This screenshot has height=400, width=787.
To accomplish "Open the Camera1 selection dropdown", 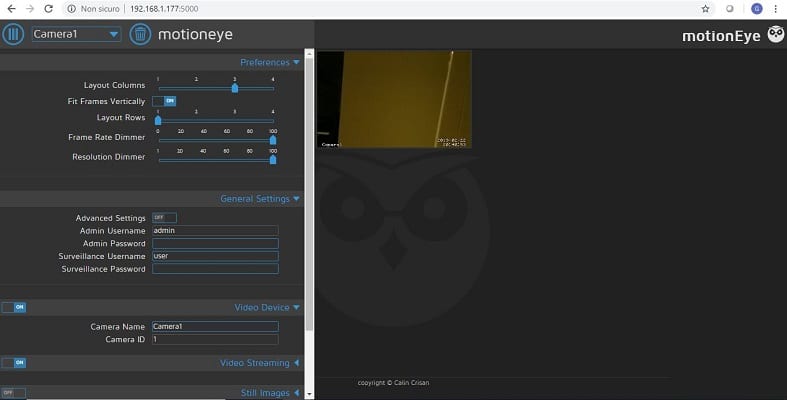I will 76,34.
